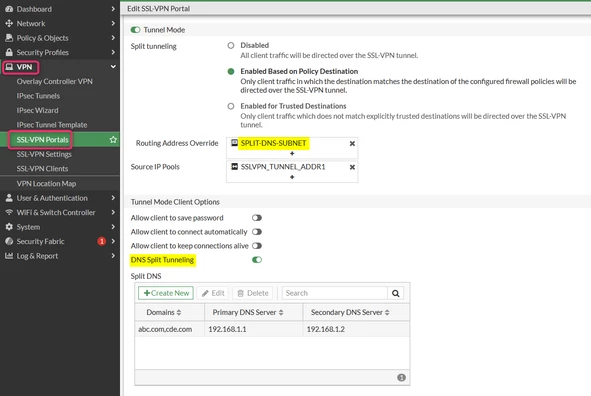Expand the Network menu chevron
591x396 pixels.
(113, 23)
